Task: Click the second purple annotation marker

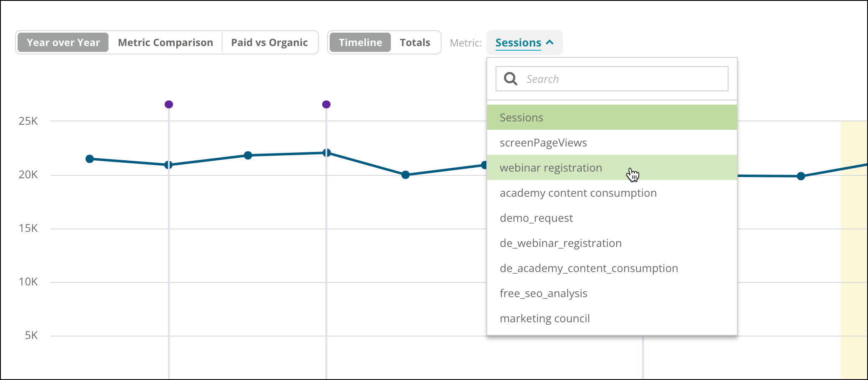Action: pos(326,104)
